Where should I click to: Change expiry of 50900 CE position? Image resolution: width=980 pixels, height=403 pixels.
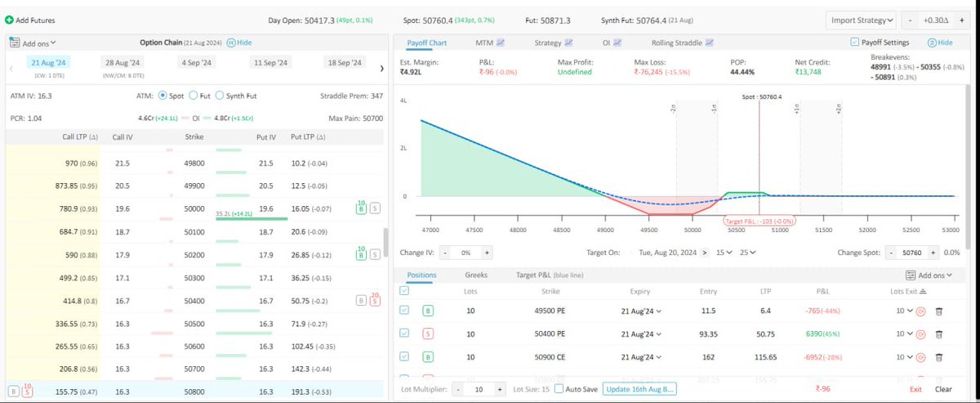640,357
